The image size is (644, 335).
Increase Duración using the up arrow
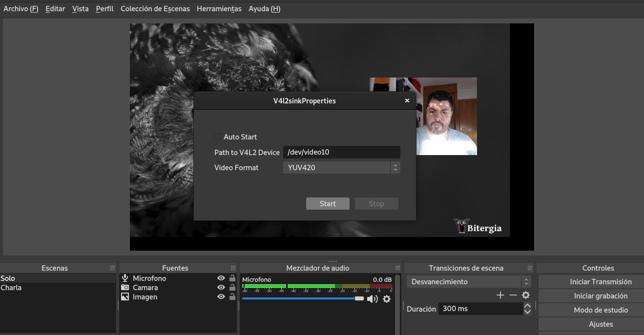pyautogui.click(x=527, y=306)
